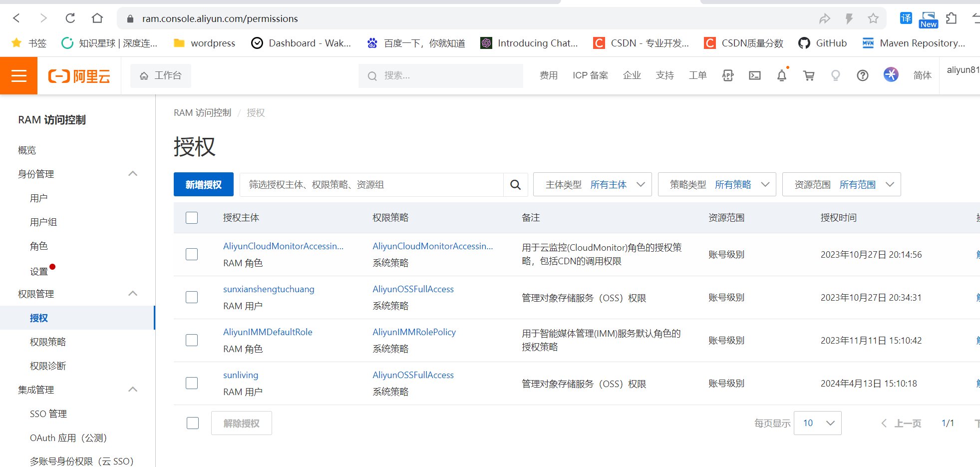This screenshot has width=980, height=467.
Task: Click the 工作台 button
Action: tap(161, 75)
